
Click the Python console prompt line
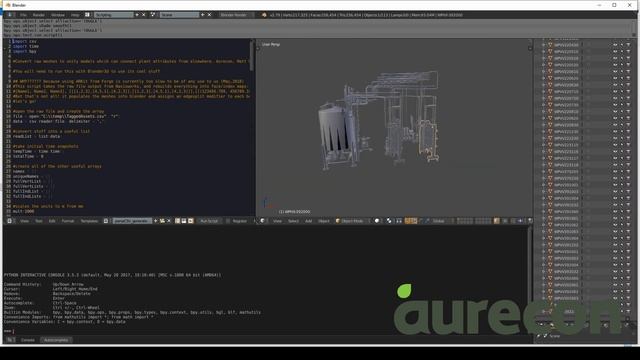tap(8, 331)
